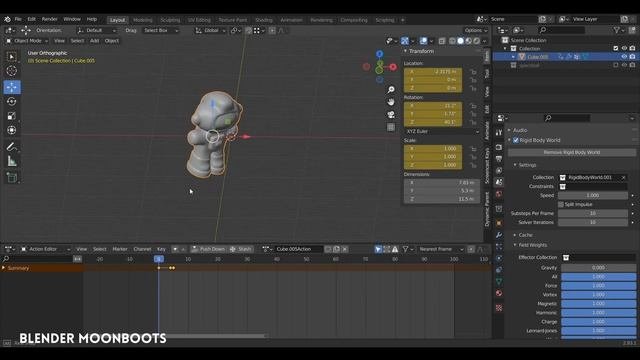Click the Blender logo icon
Image resolution: width=640 pixels, height=360 pixels.
pos(7,19)
